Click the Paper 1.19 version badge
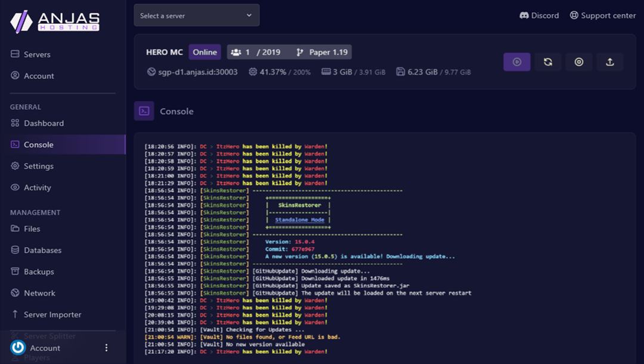 coord(328,52)
